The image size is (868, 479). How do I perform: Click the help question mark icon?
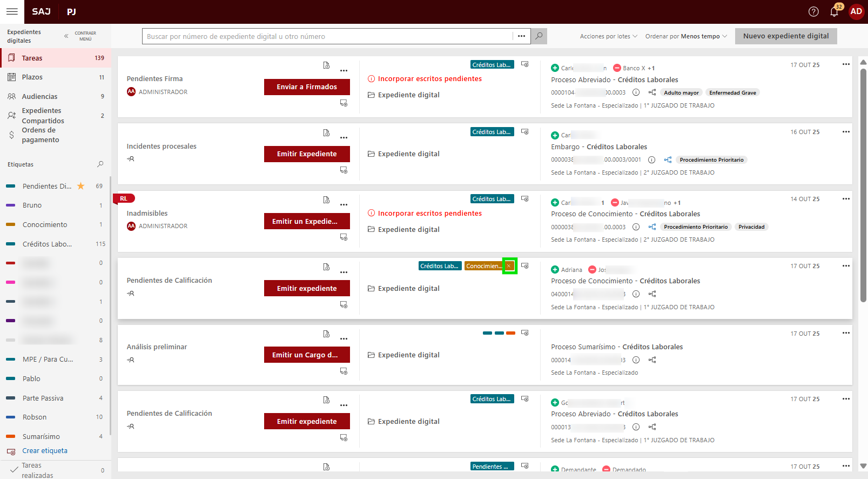(813, 12)
